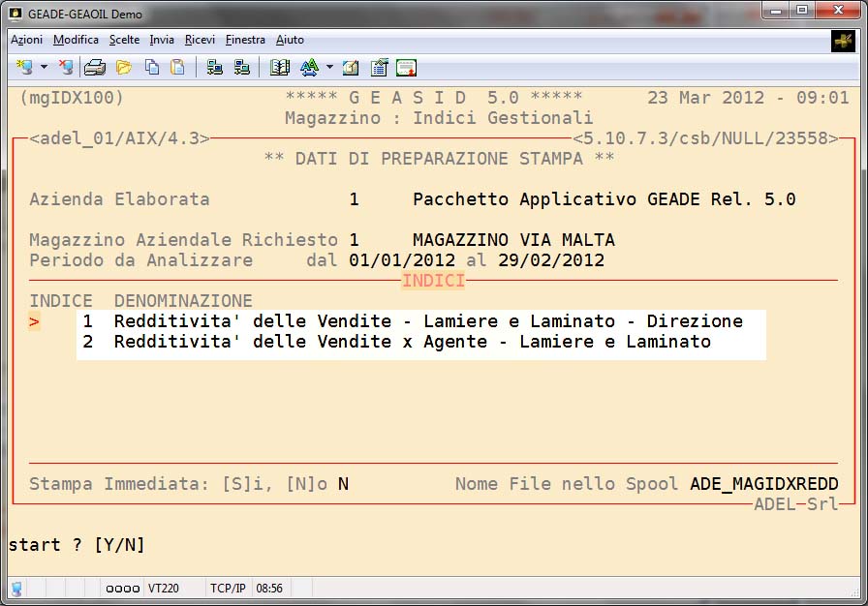Click the Stampa Immediata N value field
This screenshot has height=606, width=868.
point(343,484)
